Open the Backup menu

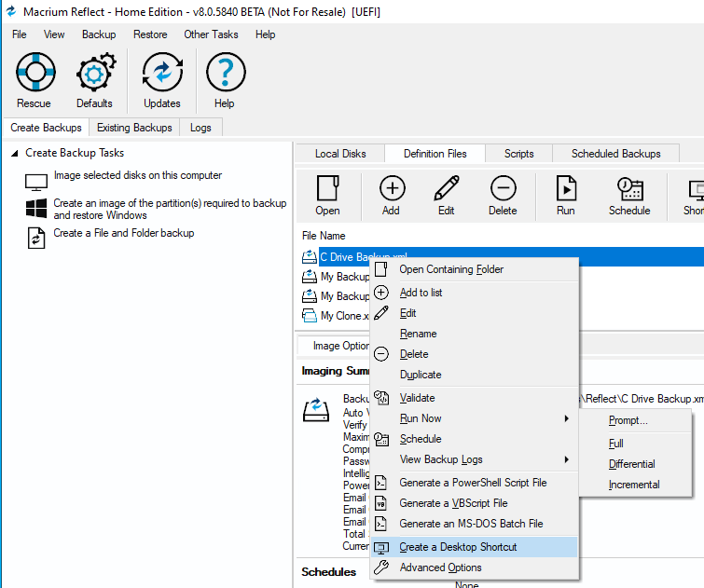[x=99, y=34]
